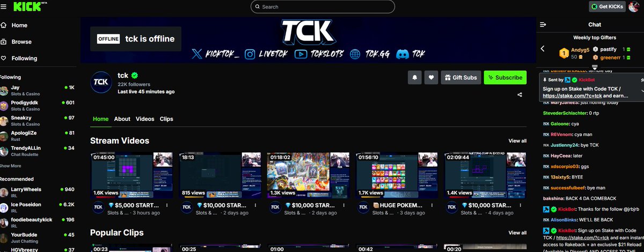This screenshot has width=644, height=252.
Task: Click gifter pastify
Action: tap(608, 49)
